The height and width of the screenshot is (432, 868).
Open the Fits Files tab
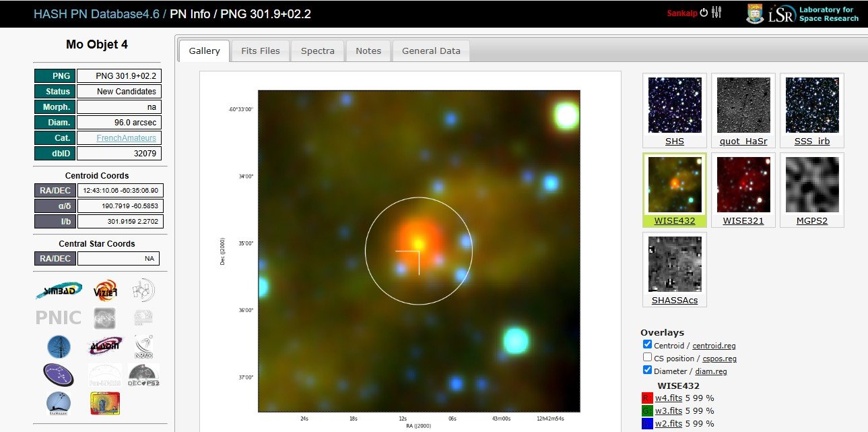point(260,51)
